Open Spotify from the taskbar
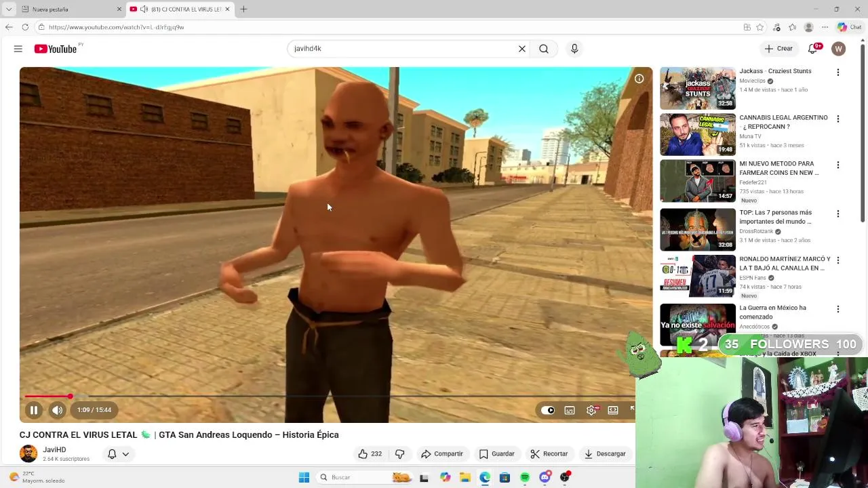Image resolution: width=868 pixels, height=488 pixels. click(x=525, y=477)
